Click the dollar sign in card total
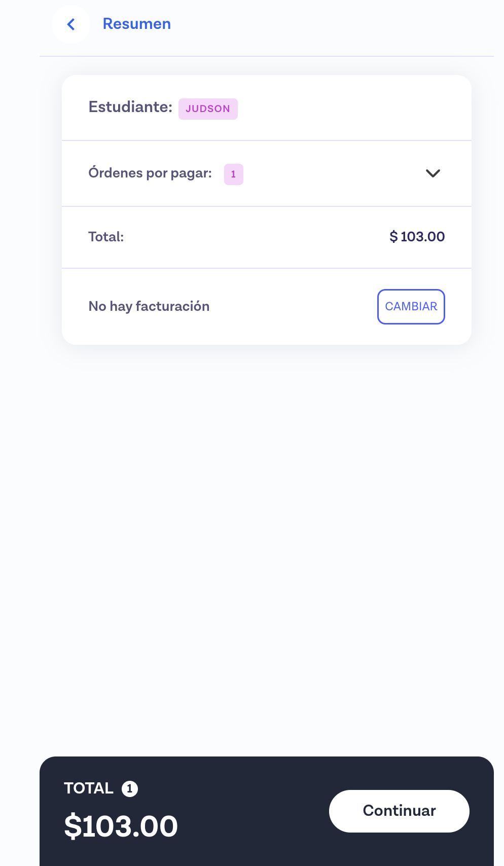 (393, 237)
